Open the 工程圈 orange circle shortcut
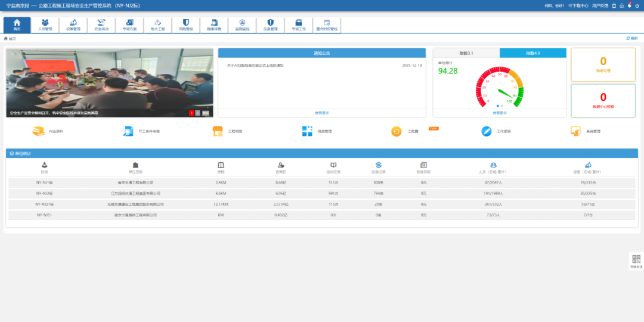Viewport: 644px width, 322px height. pos(404,131)
